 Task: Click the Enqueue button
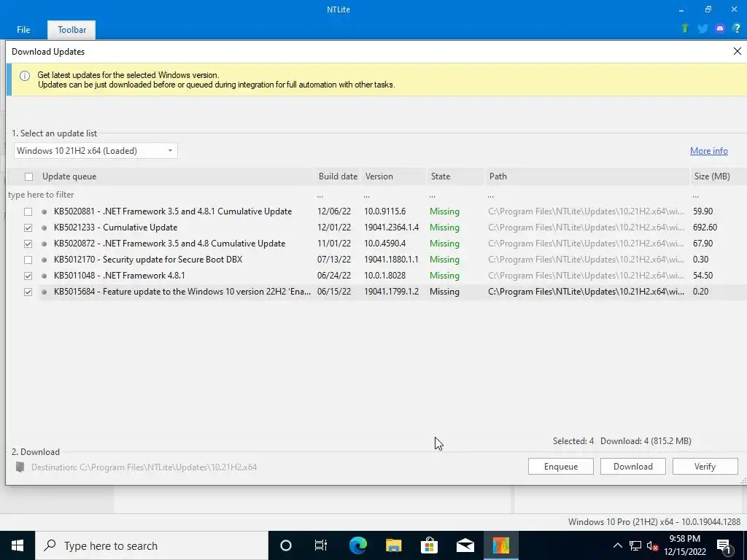point(561,466)
